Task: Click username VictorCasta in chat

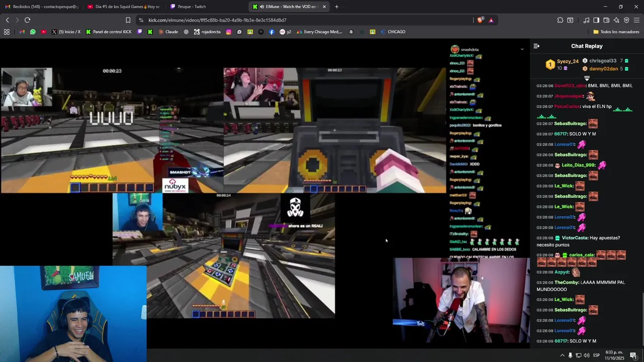Action: click(575, 238)
